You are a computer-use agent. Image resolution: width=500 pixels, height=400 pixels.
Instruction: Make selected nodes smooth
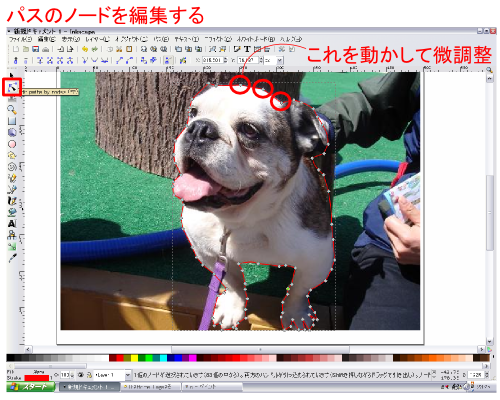coord(95,60)
